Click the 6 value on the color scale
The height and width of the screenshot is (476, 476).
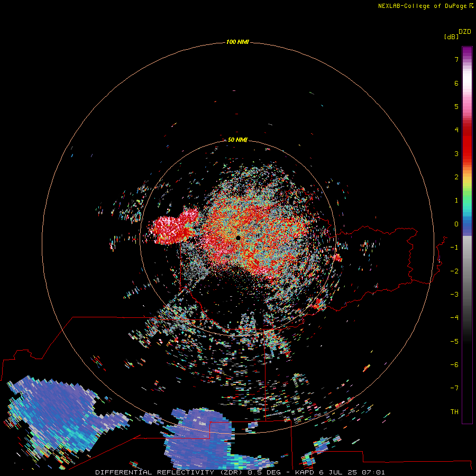(456, 83)
